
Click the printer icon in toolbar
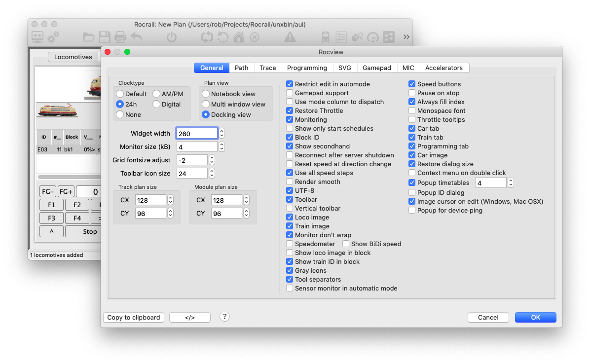[x=120, y=37]
